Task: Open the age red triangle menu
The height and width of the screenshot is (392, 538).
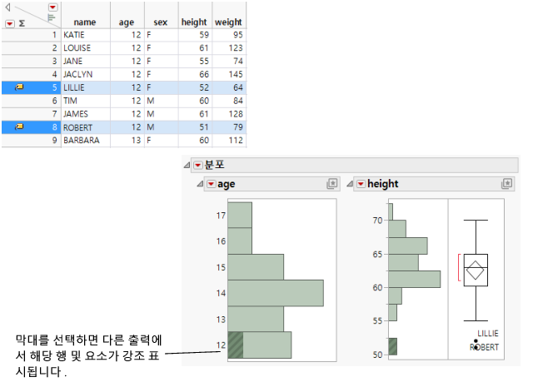Action: [211, 184]
